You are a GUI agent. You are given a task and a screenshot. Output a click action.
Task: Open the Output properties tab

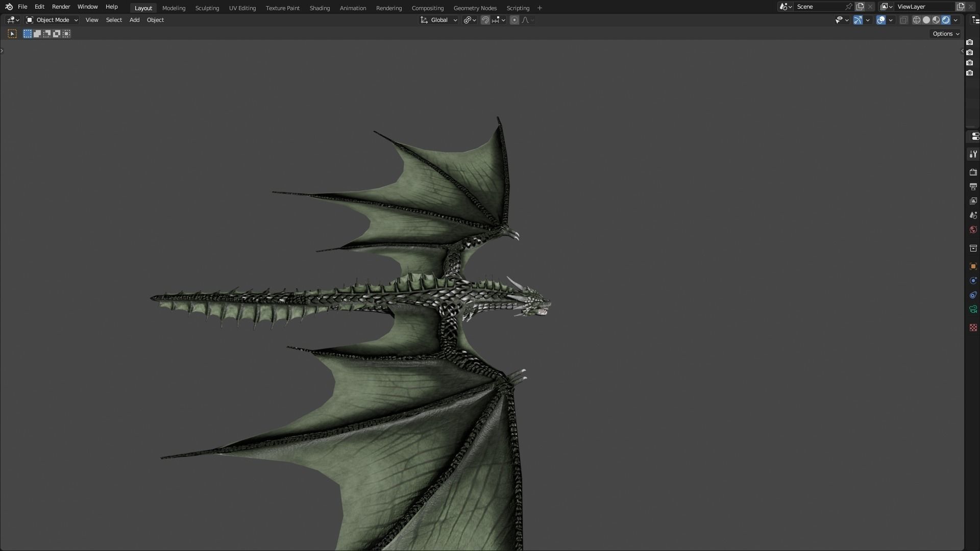[973, 187]
